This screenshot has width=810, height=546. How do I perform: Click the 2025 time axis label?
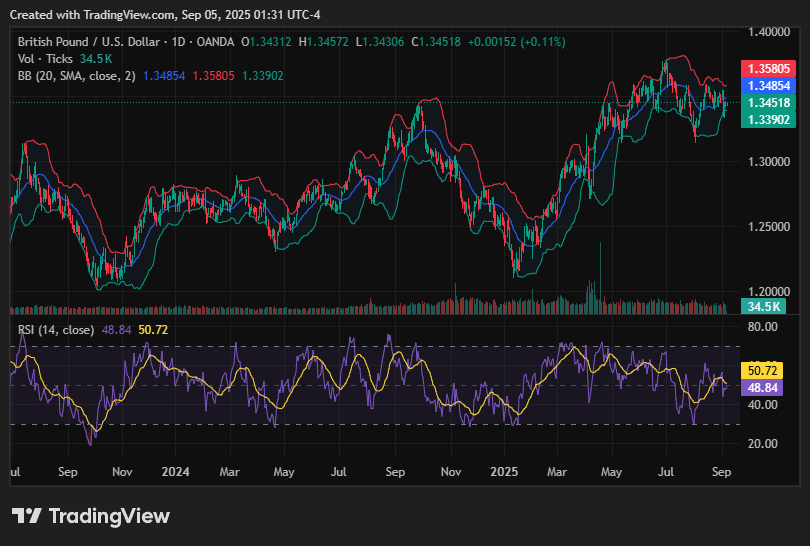pos(504,472)
